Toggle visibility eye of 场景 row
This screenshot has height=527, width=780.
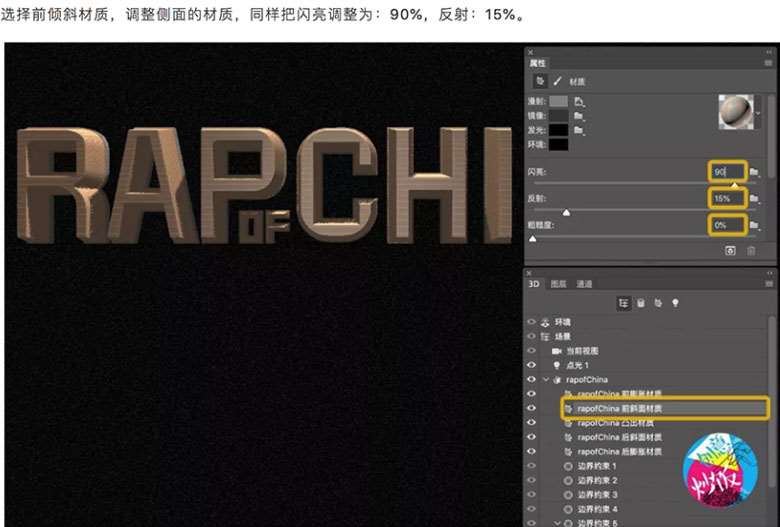[531, 336]
